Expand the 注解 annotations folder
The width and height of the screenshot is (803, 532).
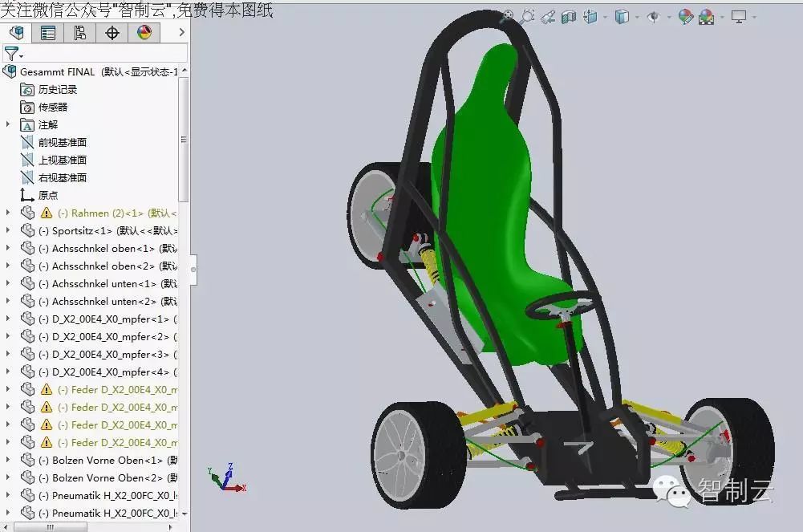point(9,124)
